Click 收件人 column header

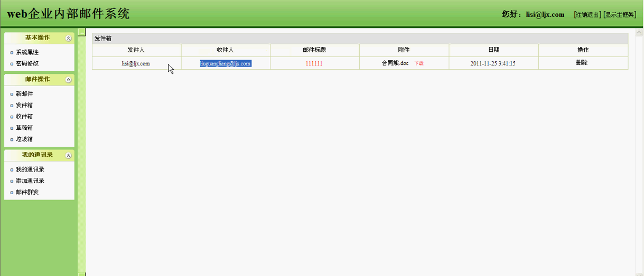pos(226,50)
